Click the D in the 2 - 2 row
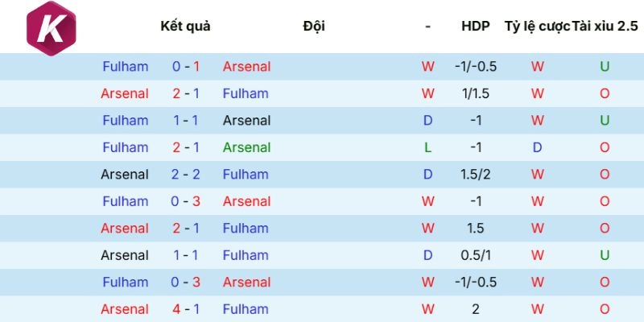Screen dimensions: 644x322 pos(427,175)
